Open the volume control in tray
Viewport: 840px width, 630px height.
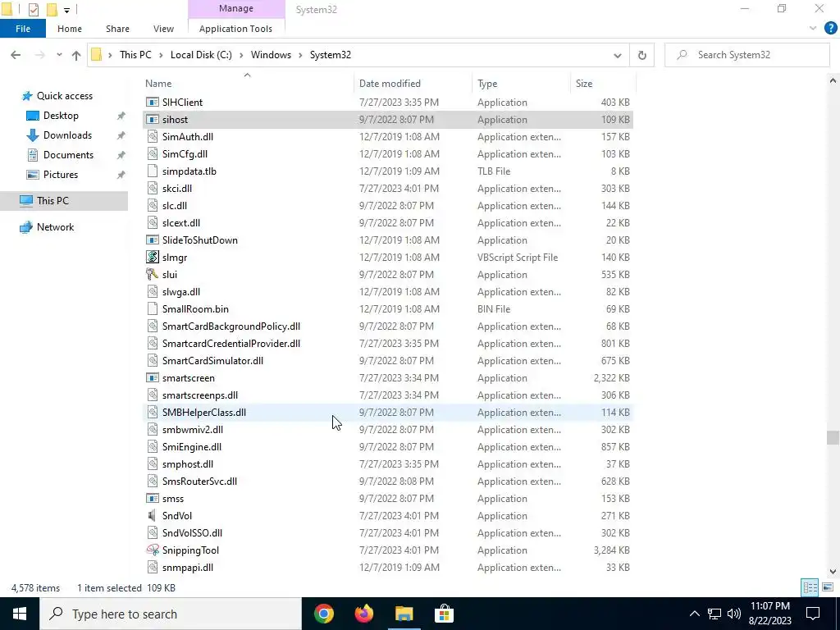[x=734, y=614]
